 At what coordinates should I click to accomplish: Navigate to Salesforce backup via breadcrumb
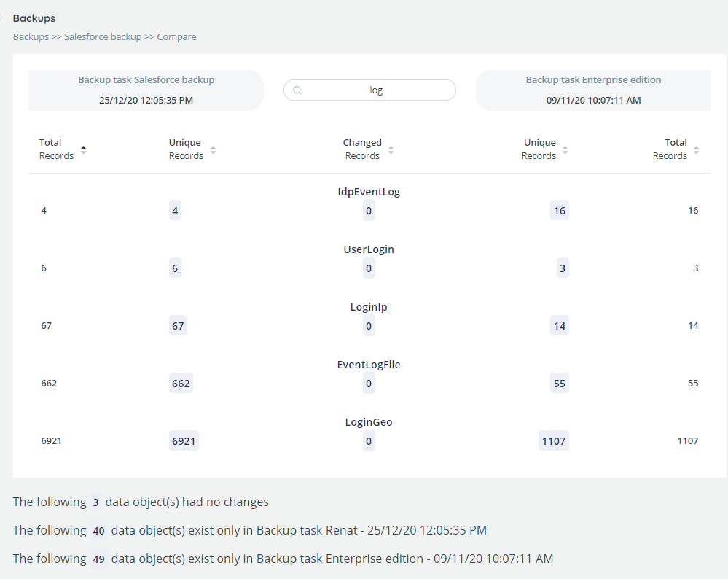(x=102, y=36)
